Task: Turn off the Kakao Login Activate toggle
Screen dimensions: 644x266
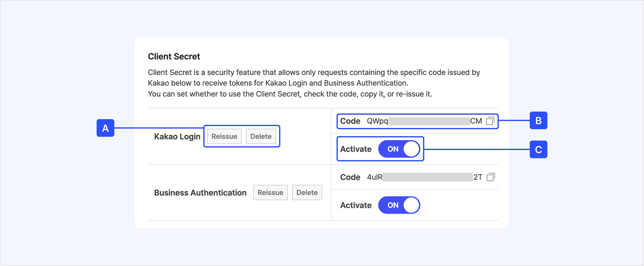Action: pos(399,149)
